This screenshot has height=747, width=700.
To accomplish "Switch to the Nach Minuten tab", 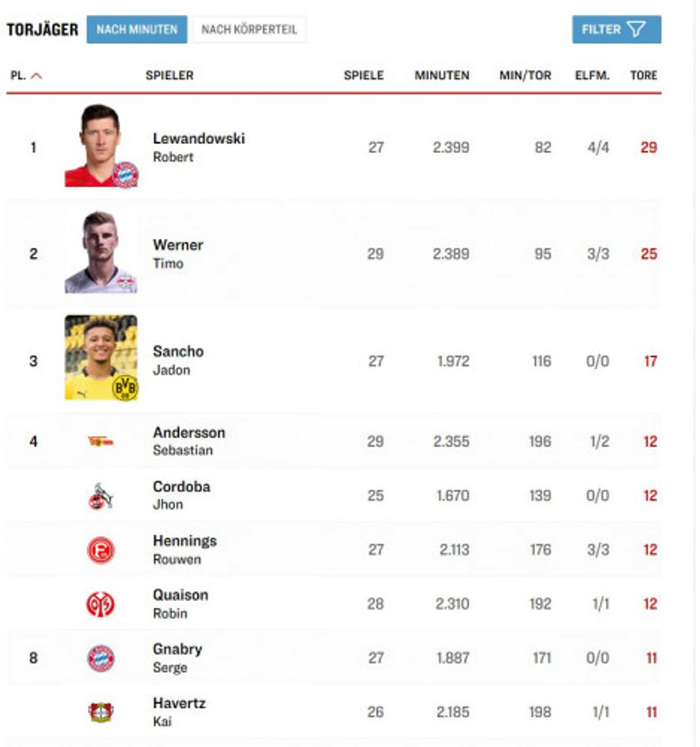I will [x=137, y=29].
